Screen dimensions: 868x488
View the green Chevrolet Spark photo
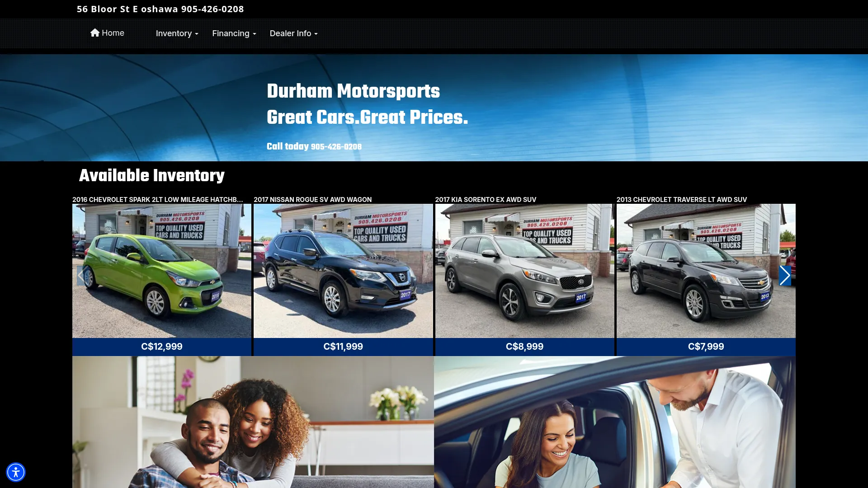[x=162, y=271]
